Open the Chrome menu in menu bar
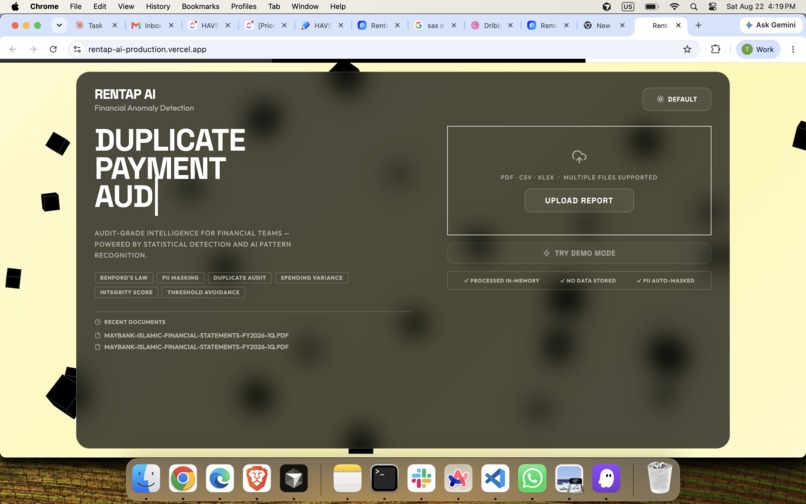806x504 pixels. point(44,7)
